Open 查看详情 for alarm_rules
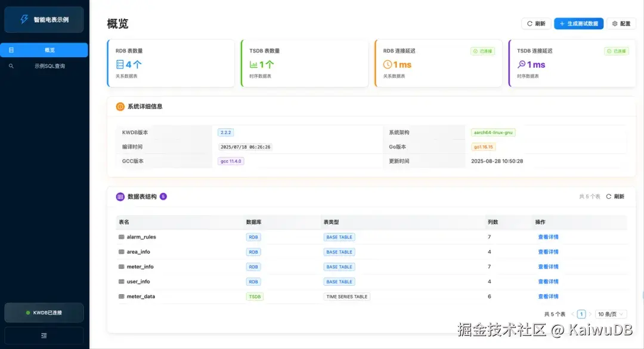Screen dimensions: 644x349 [548, 237]
